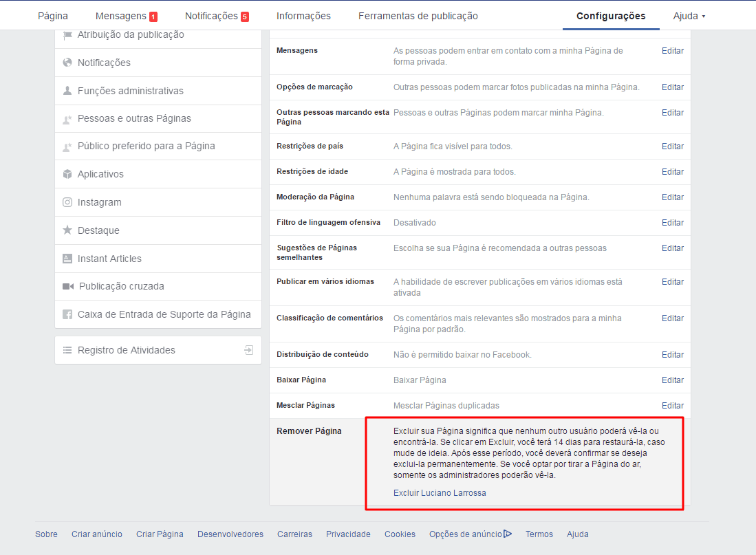This screenshot has height=555, width=756.
Task: Click the globe icon beside Notificações in sidebar
Action: (67, 63)
